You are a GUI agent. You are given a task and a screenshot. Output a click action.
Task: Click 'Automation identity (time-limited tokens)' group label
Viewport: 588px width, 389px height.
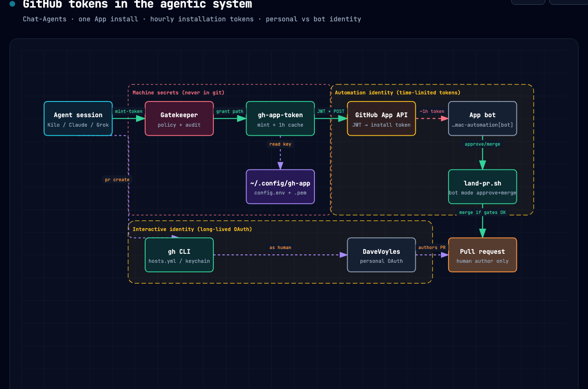pos(397,93)
